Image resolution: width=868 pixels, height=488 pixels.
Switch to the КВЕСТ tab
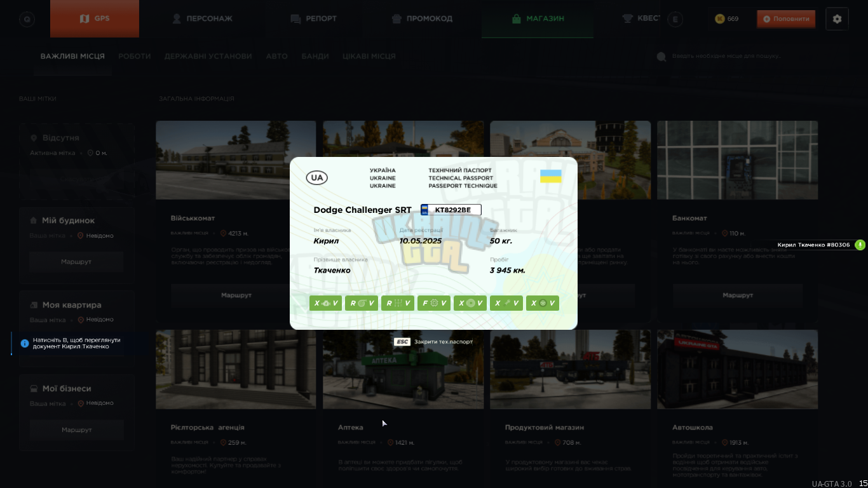(x=641, y=18)
